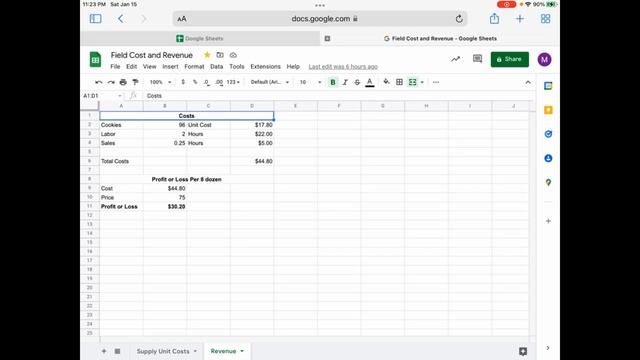Reload the docs.google.com page
This screenshot has height=360, width=640.
coord(459,19)
